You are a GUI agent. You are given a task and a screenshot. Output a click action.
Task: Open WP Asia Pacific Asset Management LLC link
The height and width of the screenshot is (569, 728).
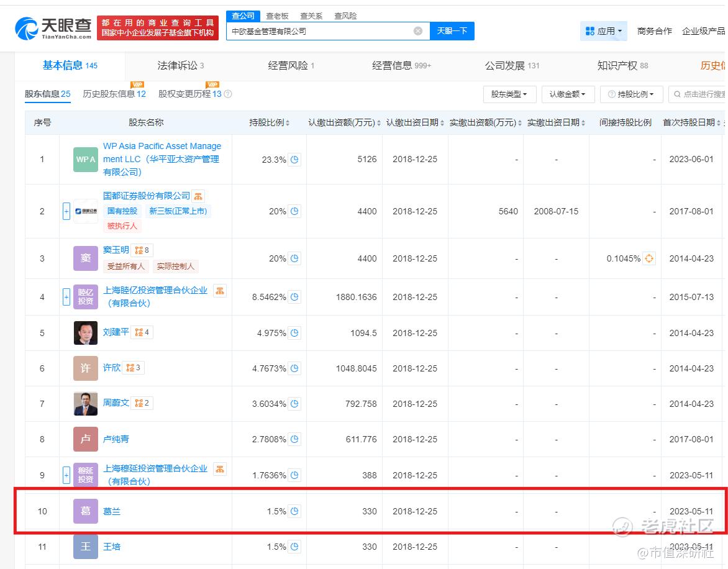[162, 159]
